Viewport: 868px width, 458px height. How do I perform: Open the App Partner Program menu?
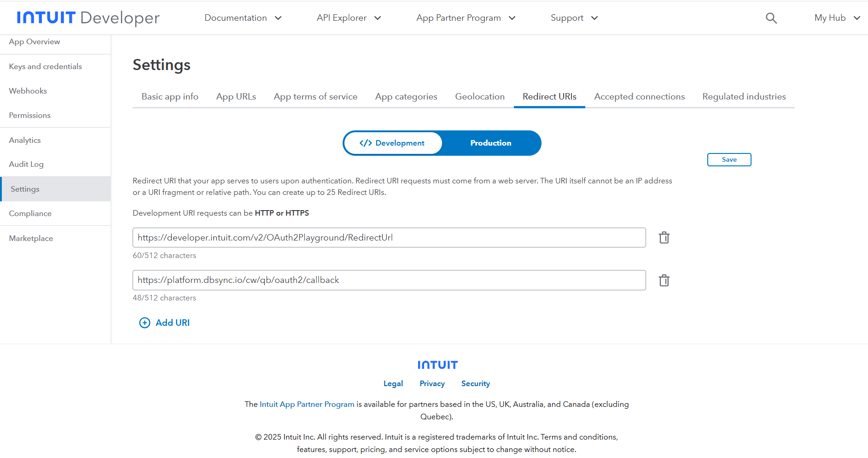click(x=466, y=18)
